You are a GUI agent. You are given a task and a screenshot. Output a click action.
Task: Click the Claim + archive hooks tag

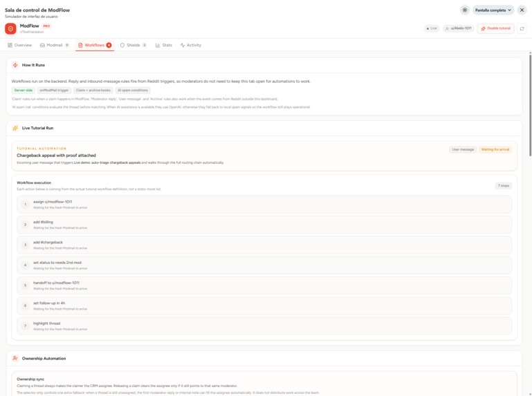coord(93,90)
